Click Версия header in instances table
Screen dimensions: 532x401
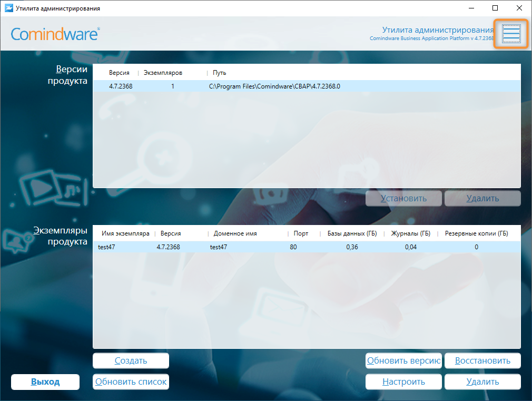pyautogui.click(x=171, y=233)
